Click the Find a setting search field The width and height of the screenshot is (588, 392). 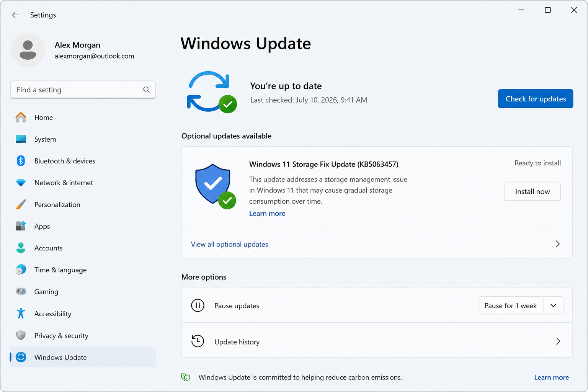pos(83,90)
